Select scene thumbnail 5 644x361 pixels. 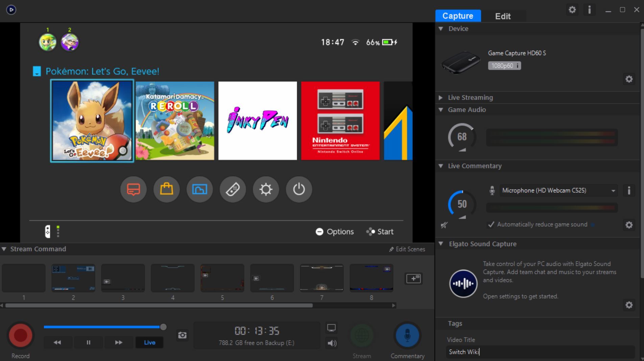(222, 278)
